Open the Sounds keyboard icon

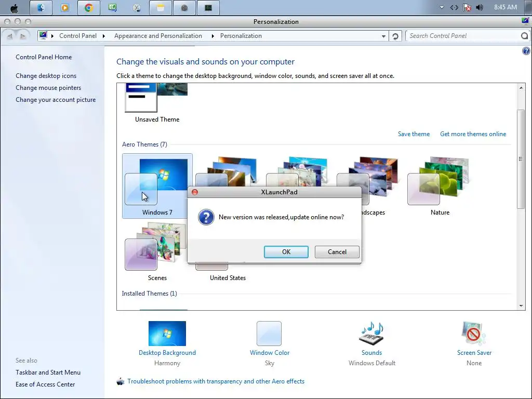point(371,334)
